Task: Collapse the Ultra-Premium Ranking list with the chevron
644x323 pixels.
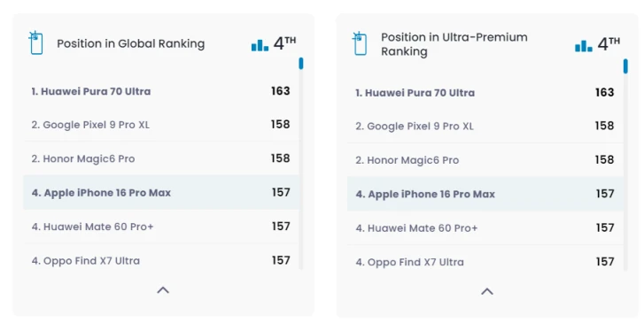Action: click(x=487, y=291)
